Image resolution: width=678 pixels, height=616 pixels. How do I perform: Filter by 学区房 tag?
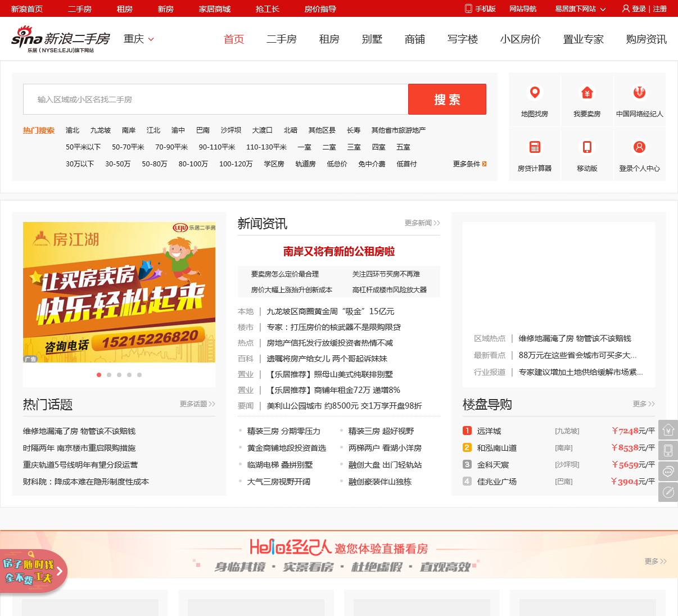[x=274, y=164]
